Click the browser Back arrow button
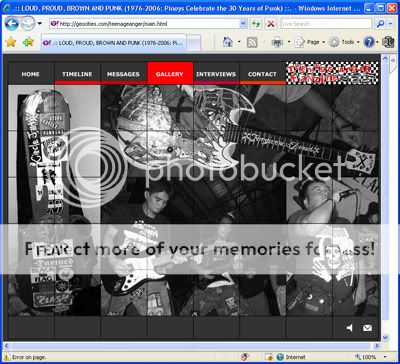This screenshot has height=364, width=400. point(12,24)
